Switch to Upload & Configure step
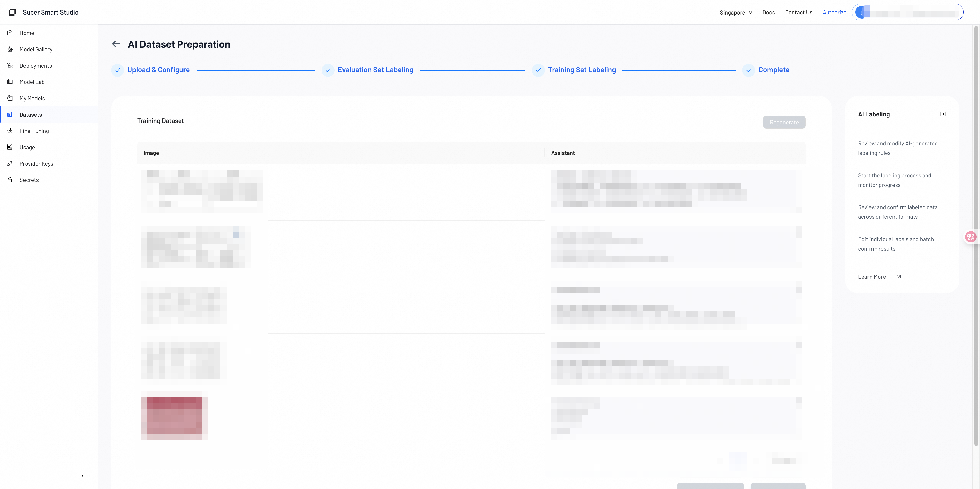 click(158, 70)
